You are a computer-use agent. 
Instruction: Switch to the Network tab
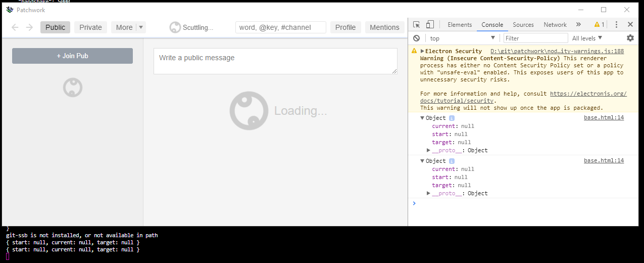(x=555, y=24)
